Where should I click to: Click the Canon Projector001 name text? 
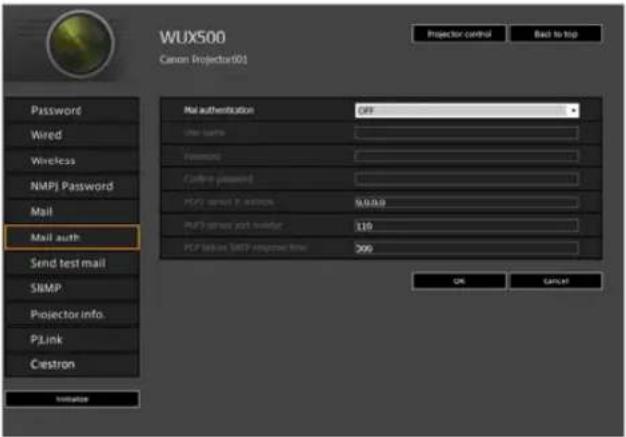click(203, 59)
